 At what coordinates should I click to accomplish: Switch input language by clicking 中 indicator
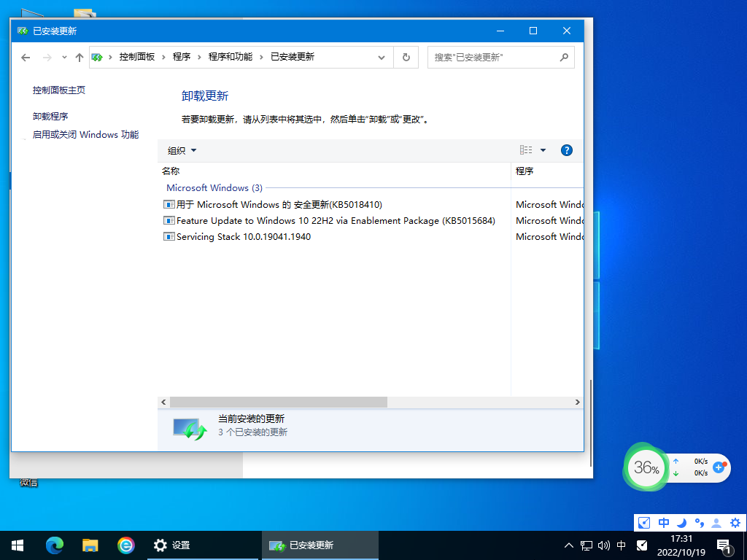click(x=621, y=545)
